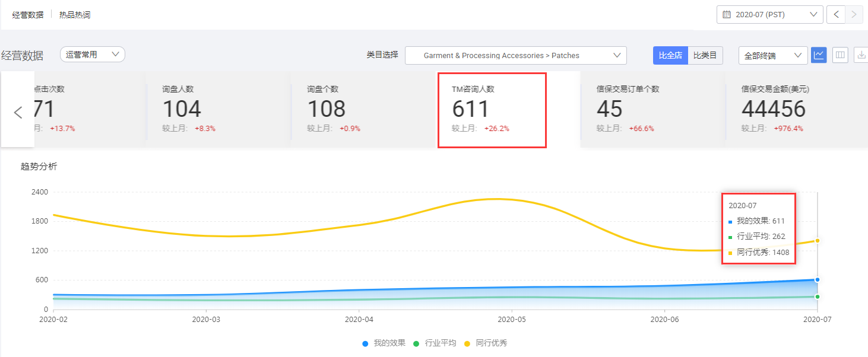Screen dimensions: 868x357
Task: Open the Garment & Processing Accessories category selector
Action: coord(515,55)
